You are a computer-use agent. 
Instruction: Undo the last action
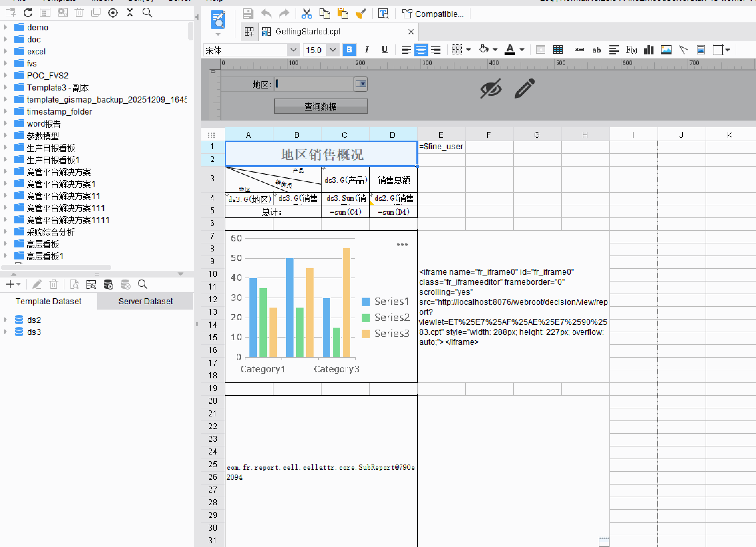[266, 14]
